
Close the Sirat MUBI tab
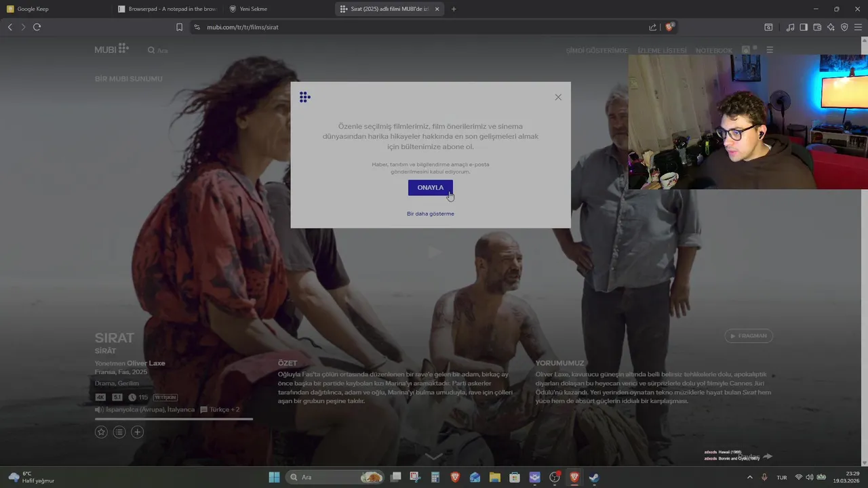[x=437, y=9]
